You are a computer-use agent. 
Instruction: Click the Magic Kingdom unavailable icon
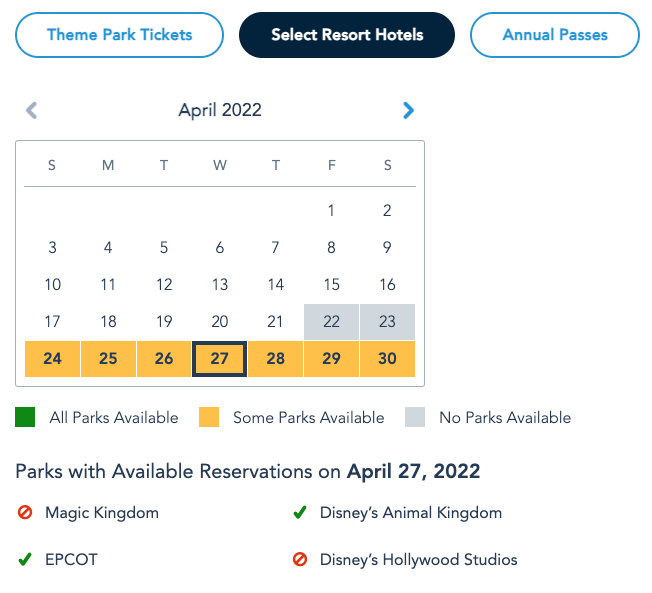[25, 513]
